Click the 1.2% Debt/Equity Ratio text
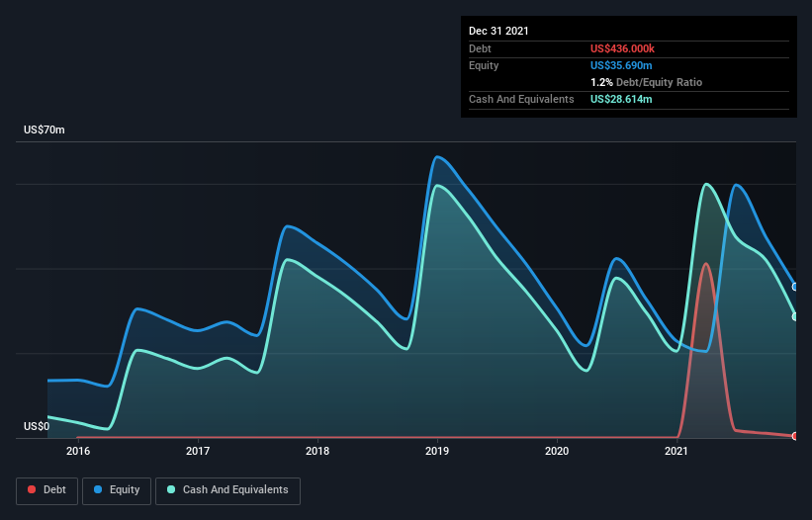This screenshot has height=520, width=812. click(x=646, y=82)
